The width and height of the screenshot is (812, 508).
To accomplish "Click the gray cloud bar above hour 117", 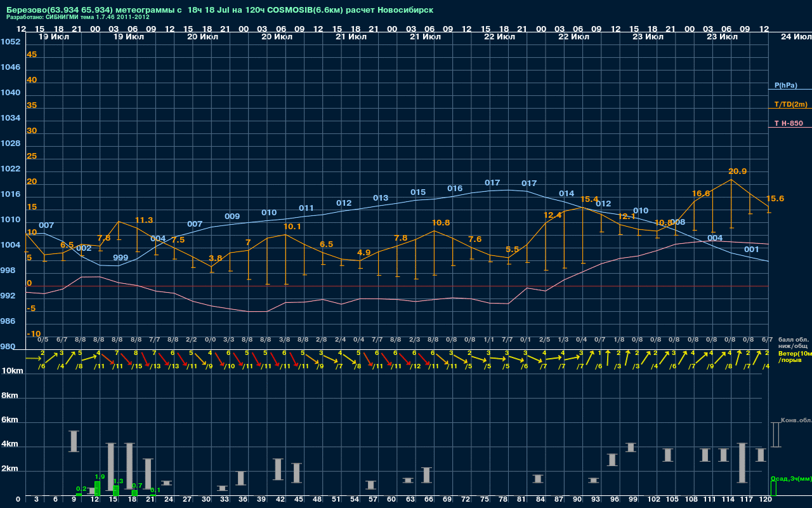I will click(742, 463).
